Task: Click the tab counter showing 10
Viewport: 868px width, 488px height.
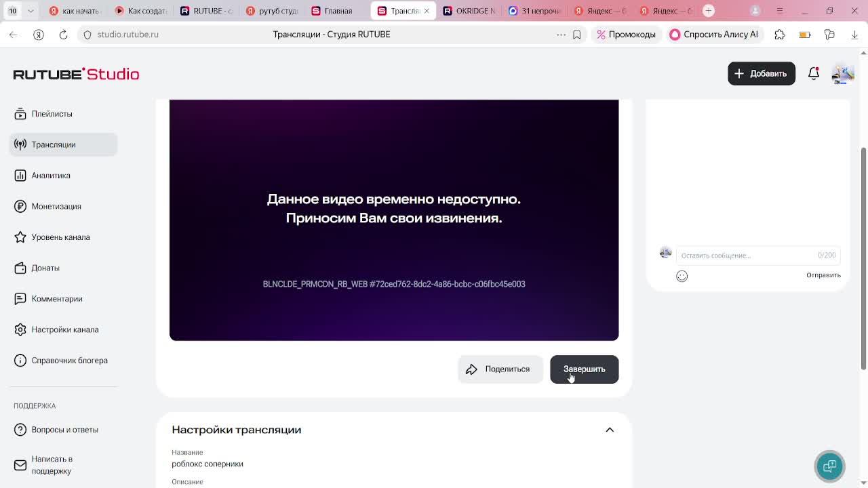Action: coord(12,11)
